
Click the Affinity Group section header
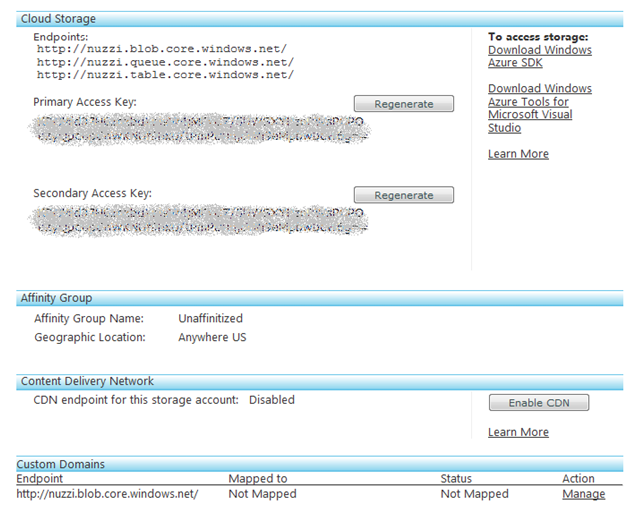point(319,298)
